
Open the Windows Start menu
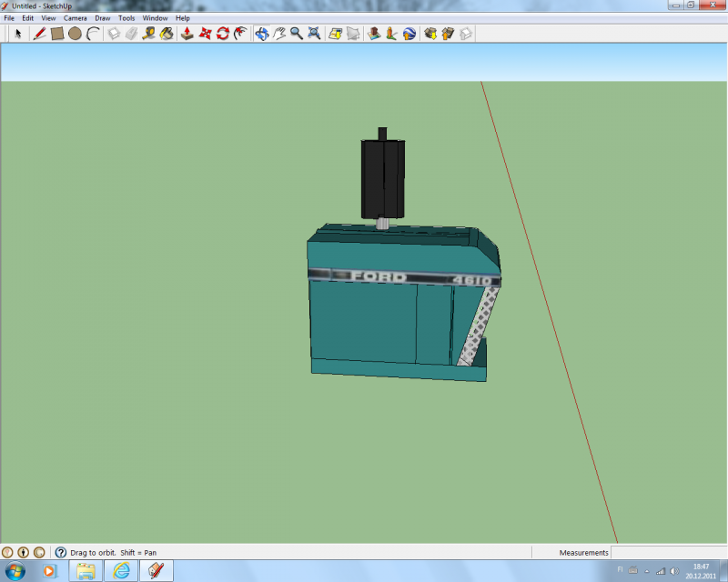(x=15, y=570)
